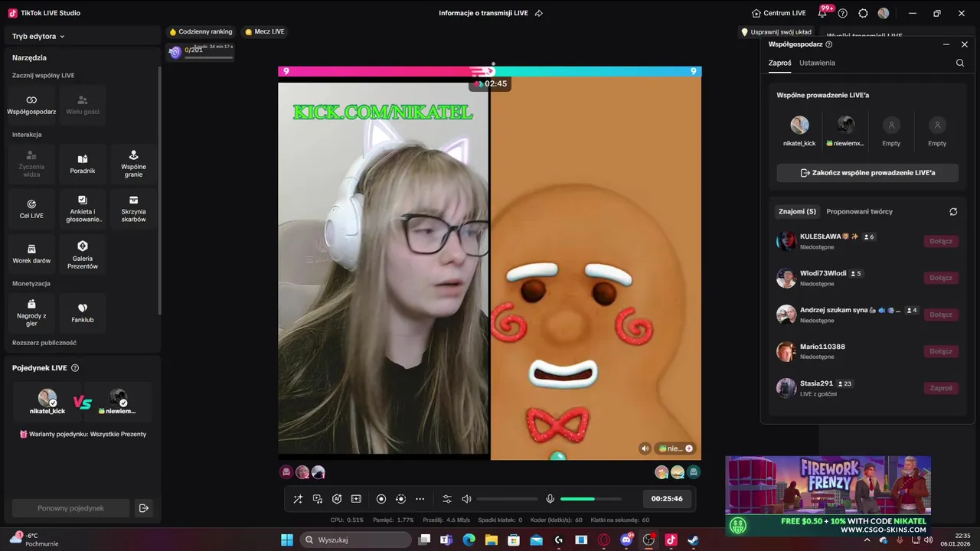Open more options three dots menu
The width and height of the screenshot is (980, 551).
tap(420, 499)
